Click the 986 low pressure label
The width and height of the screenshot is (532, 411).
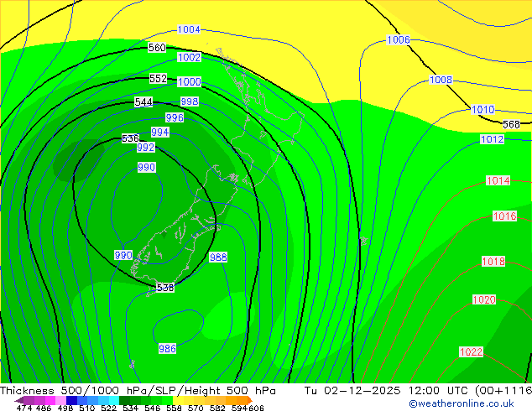point(168,348)
